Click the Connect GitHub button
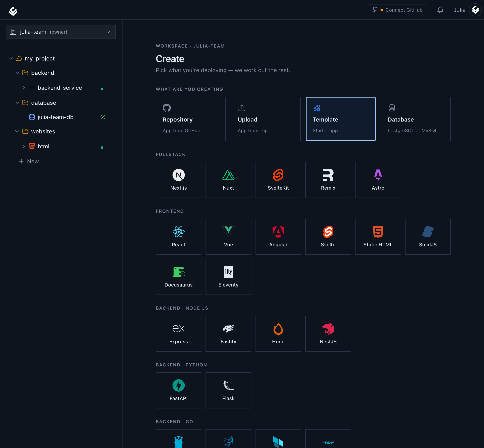This screenshot has width=484, height=448. 397,10
